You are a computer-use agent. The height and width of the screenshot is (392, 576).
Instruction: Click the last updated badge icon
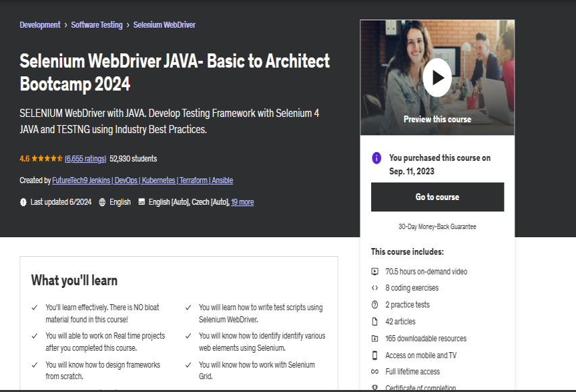[24, 202]
